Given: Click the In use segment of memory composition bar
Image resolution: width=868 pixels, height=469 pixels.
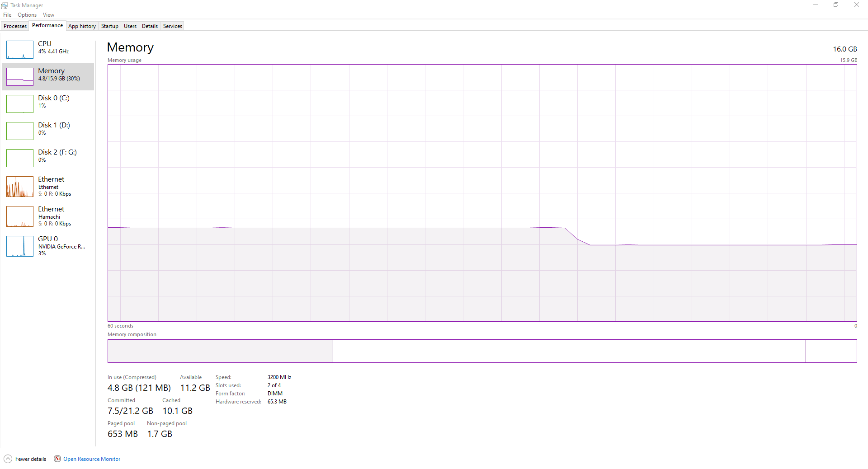Looking at the screenshot, I should (219, 351).
